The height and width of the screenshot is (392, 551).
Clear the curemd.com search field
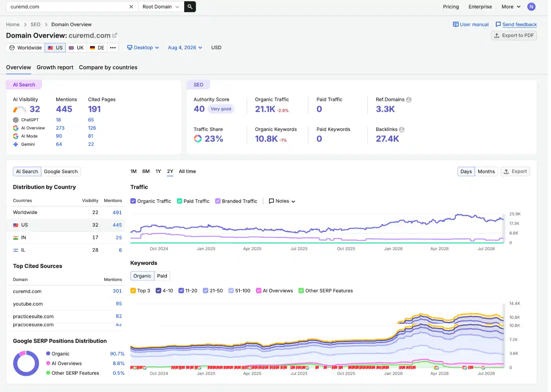[131, 7]
